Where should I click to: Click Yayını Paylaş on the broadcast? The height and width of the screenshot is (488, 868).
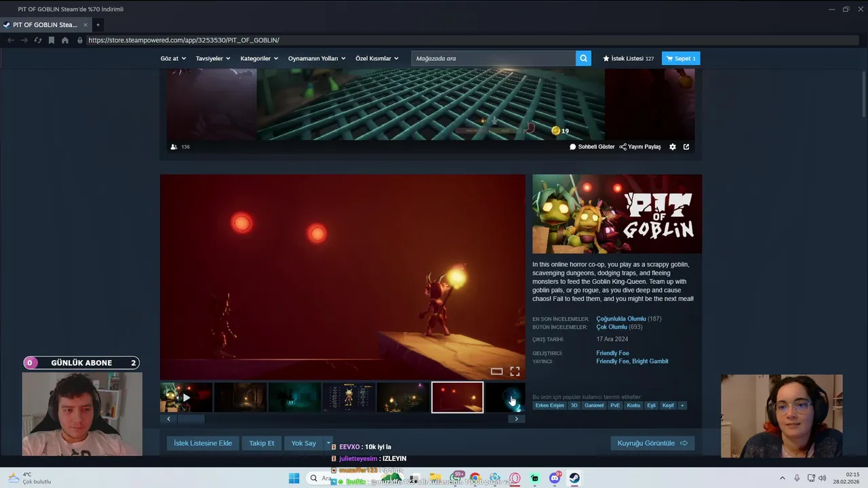point(640,146)
